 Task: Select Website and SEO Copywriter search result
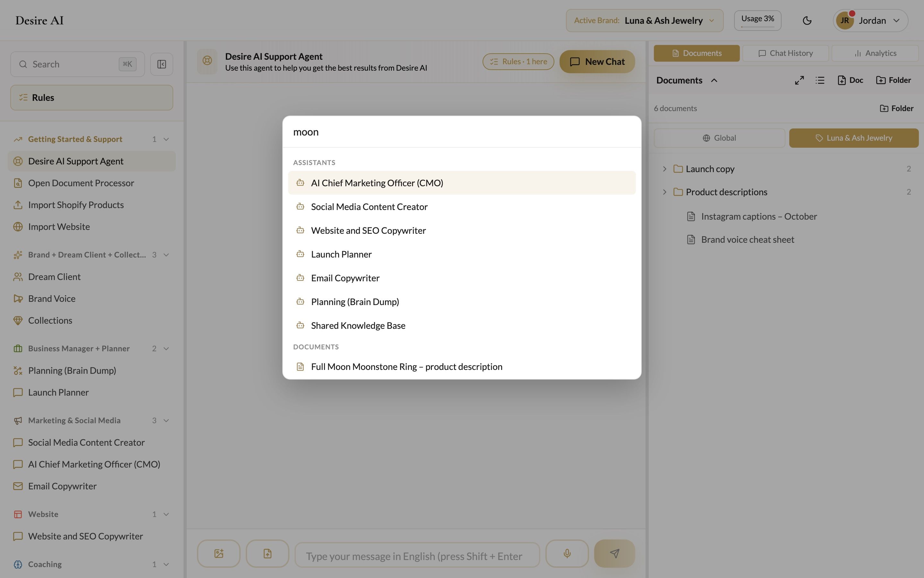[462, 231]
